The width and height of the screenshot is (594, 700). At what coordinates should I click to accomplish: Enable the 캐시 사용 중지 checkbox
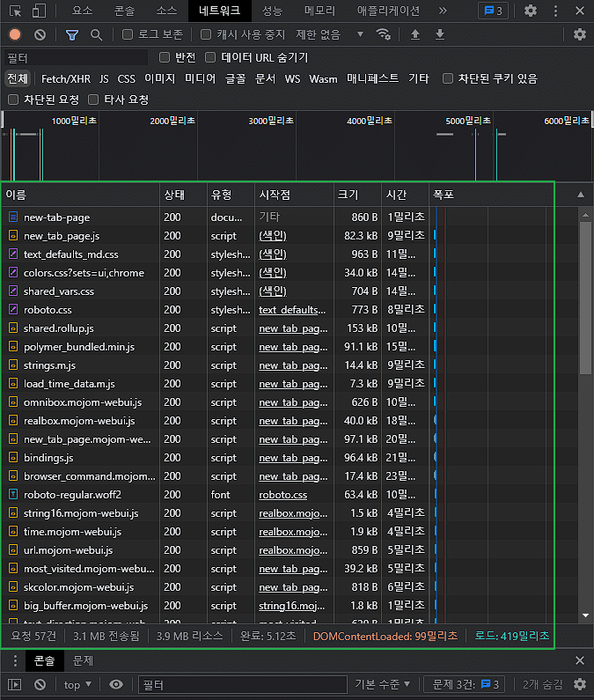(206, 34)
